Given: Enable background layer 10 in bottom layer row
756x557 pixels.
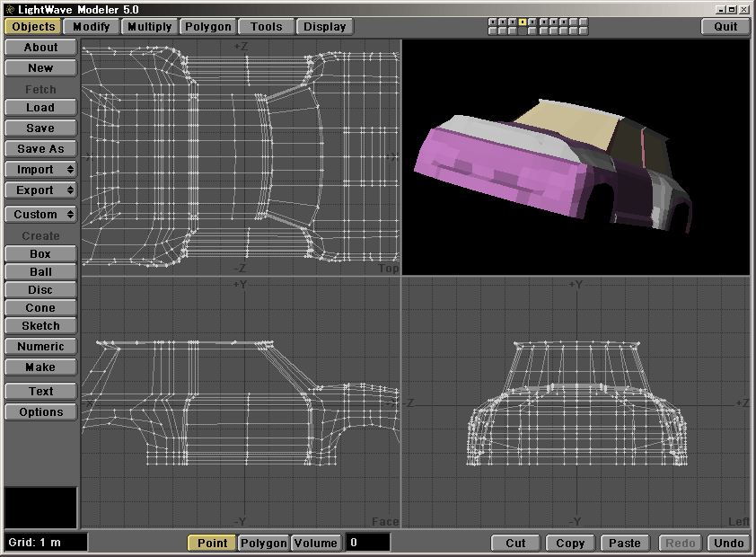Looking at the screenshot, I should point(584,31).
